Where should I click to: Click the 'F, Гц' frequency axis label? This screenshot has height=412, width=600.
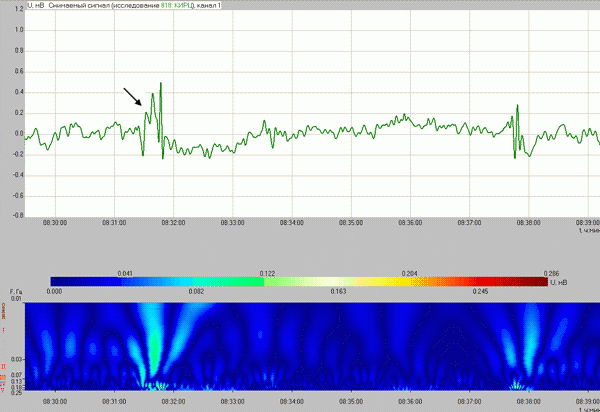click(x=16, y=292)
